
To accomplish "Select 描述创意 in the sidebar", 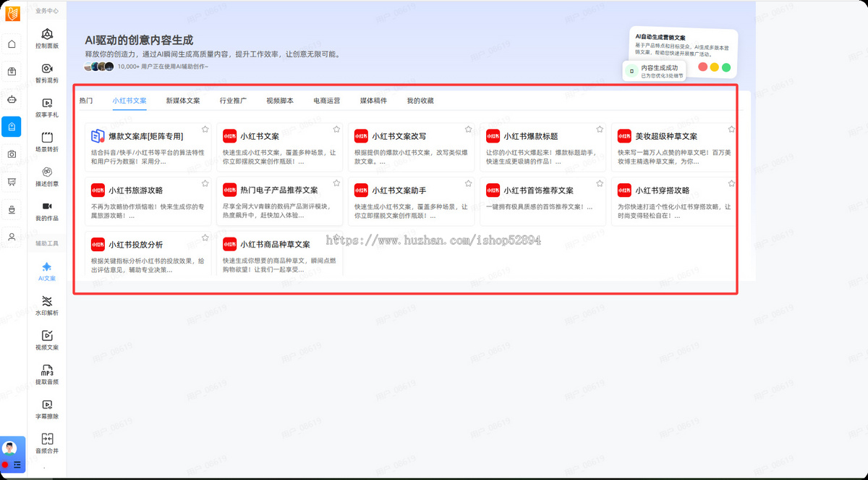I will (x=47, y=176).
